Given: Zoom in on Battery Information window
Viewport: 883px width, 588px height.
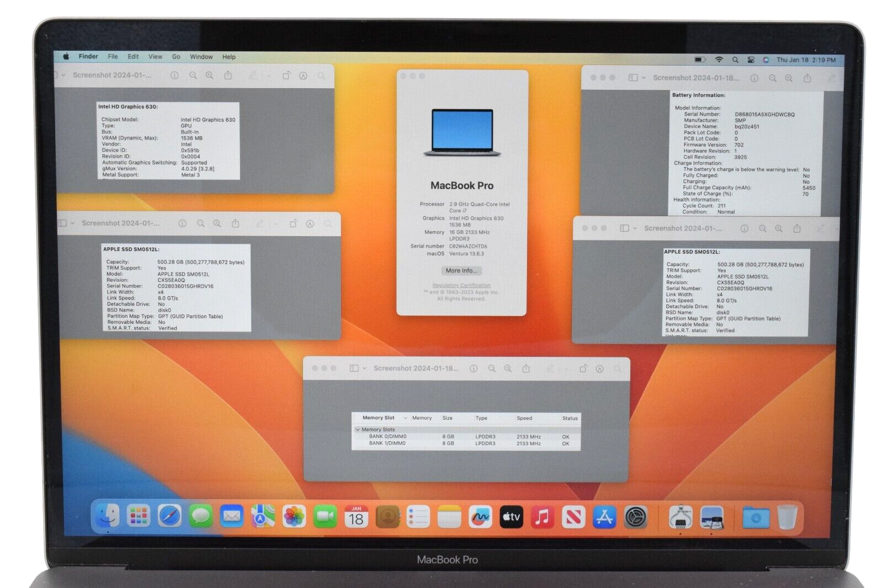Looking at the screenshot, I should [789, 78].
